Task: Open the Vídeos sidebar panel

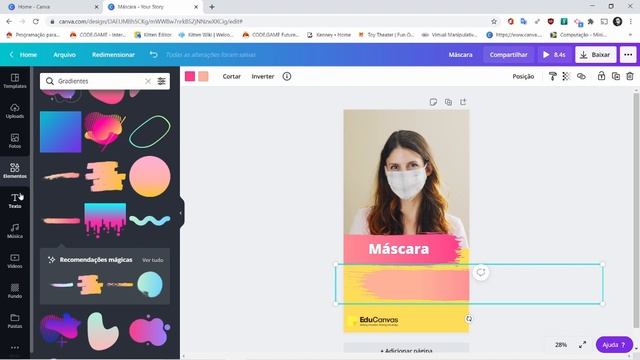Action: pyautogui.click(x=15, y=261)
